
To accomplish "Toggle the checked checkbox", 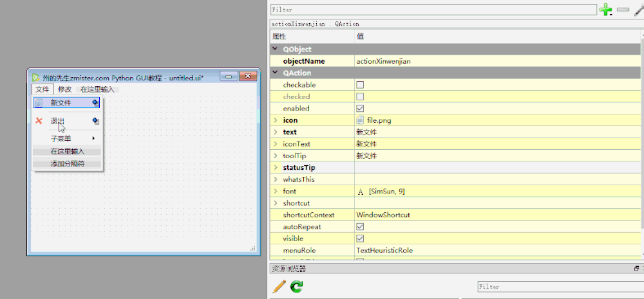I will tap(360, 97).
